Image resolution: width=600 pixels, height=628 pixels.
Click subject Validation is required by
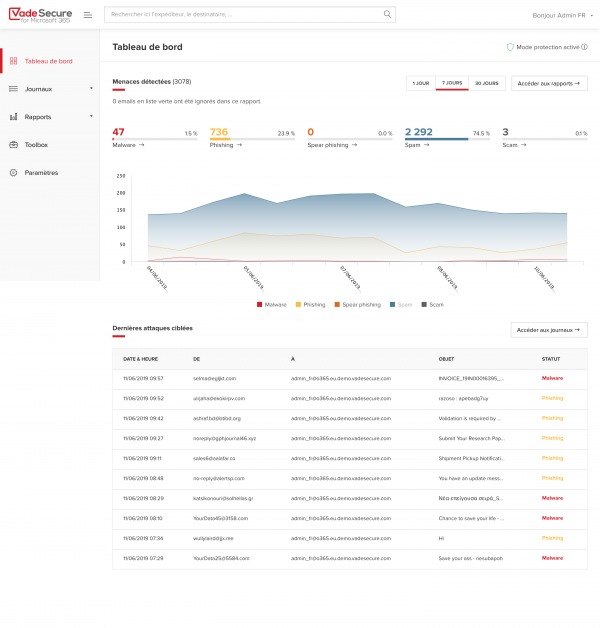click(469, 419)
